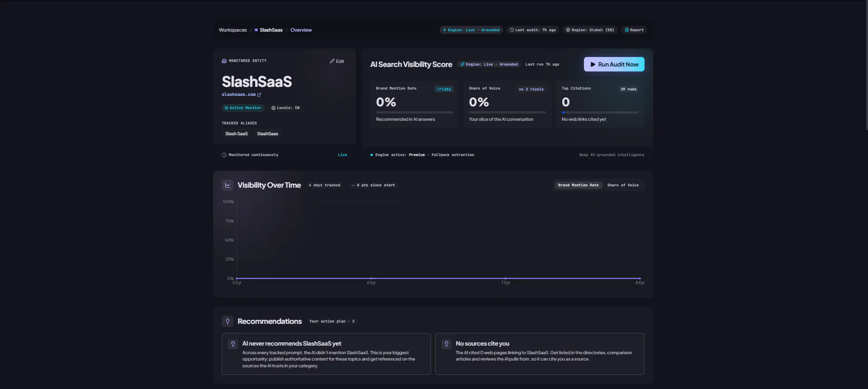Click the lightbulb in the AI never recommends card
Viewport: 868px width, 389px height.
point(233,344)
